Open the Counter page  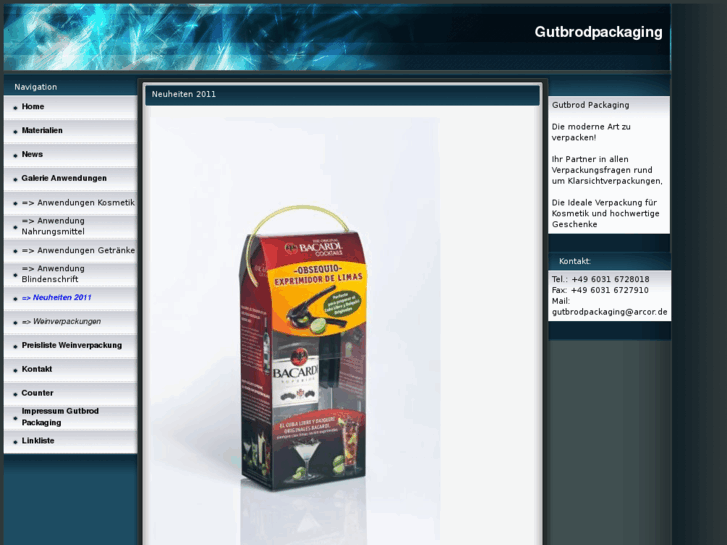point(37,393)
